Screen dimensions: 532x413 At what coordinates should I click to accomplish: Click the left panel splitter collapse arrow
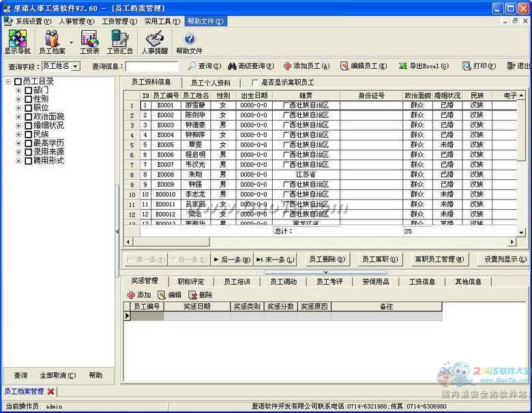(117, 232)
